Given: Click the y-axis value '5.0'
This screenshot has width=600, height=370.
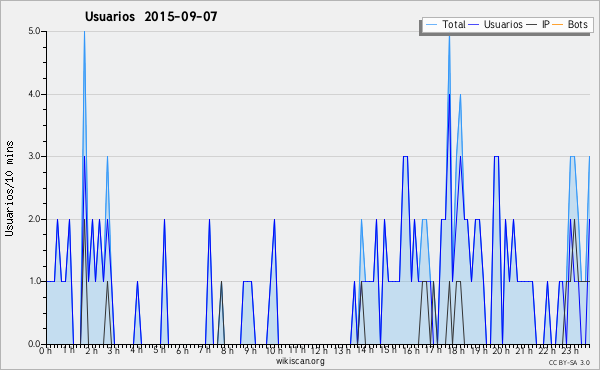Looking at the screenshot, I should (x=34, y=31).
